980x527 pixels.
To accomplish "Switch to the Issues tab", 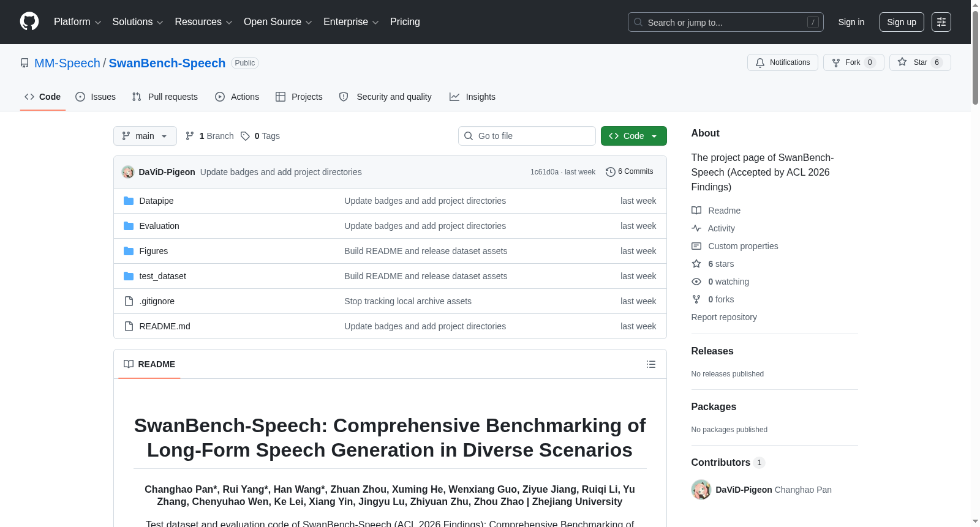I will click(96, 97).
